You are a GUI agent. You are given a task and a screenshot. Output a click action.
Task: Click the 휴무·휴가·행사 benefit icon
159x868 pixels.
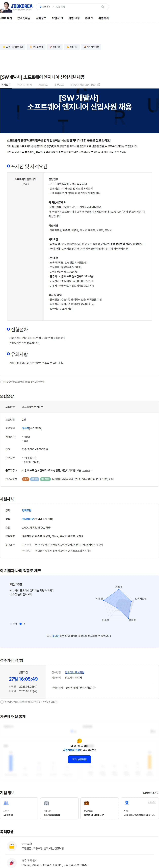tap(11, 863)
